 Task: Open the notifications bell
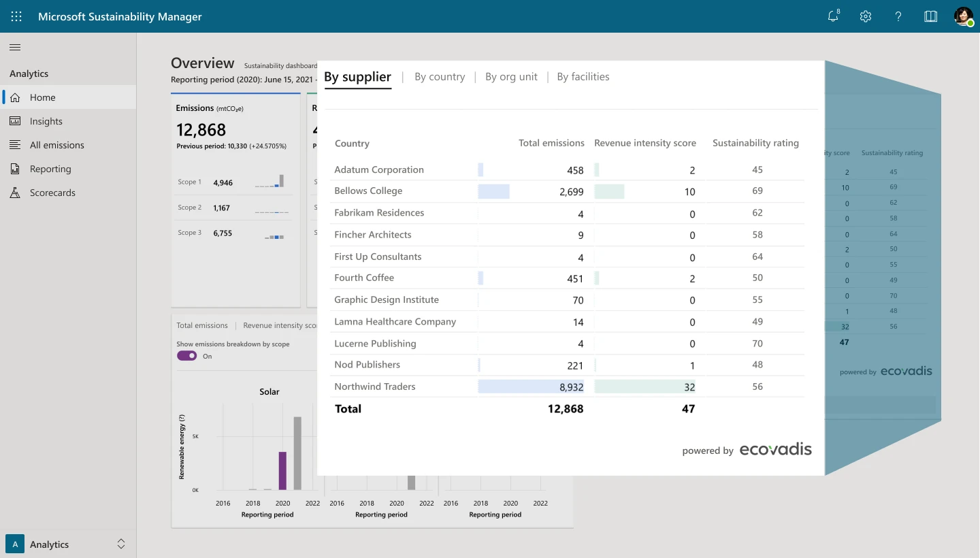click(x=832, y=16)
